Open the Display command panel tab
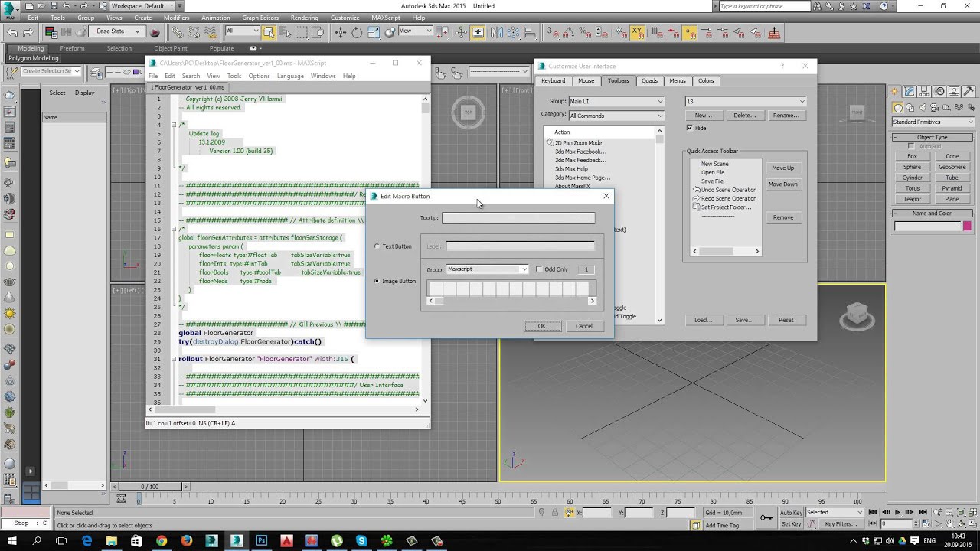 click(x=955, y=91)
